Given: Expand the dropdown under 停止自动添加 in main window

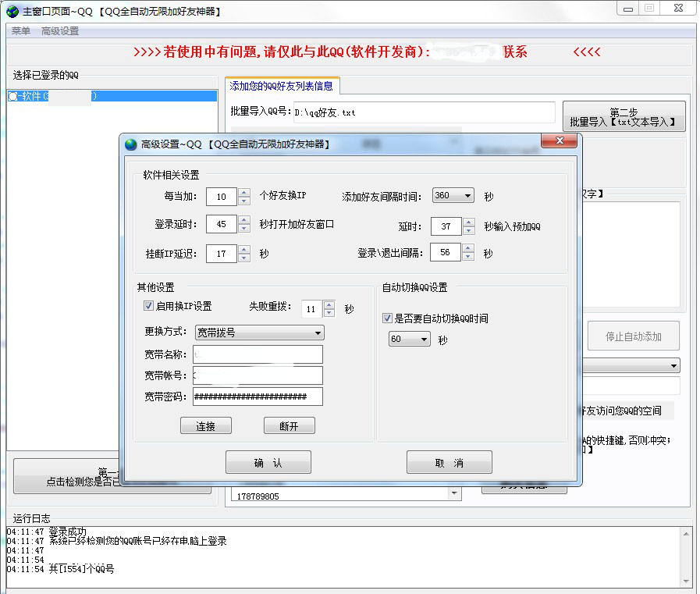Looking at the screenshot, I should click(673, 366).
